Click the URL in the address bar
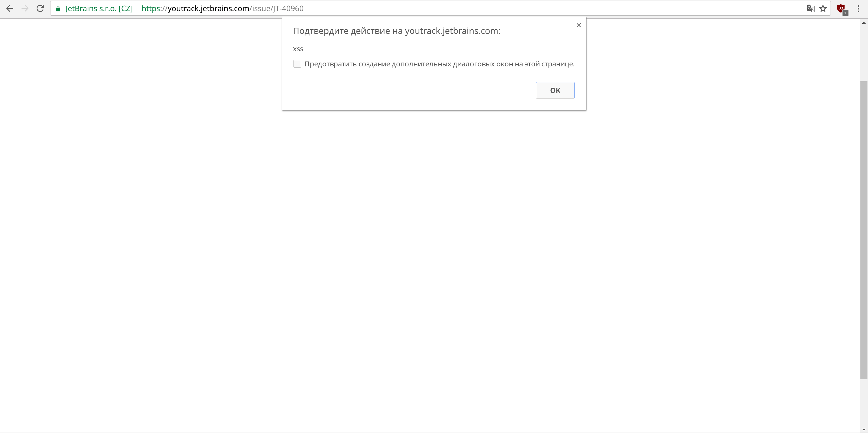Screen dimensions: 868x433 pos(222,8)
